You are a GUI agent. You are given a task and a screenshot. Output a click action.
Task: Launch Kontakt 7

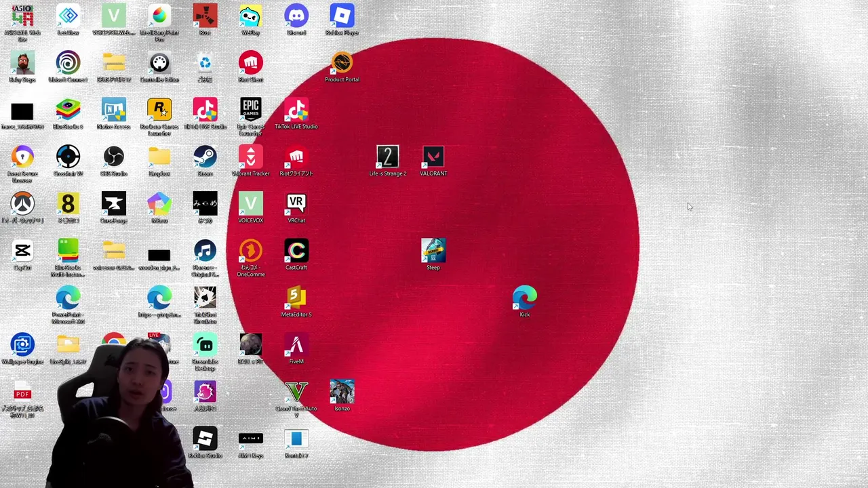coord(296,439)
